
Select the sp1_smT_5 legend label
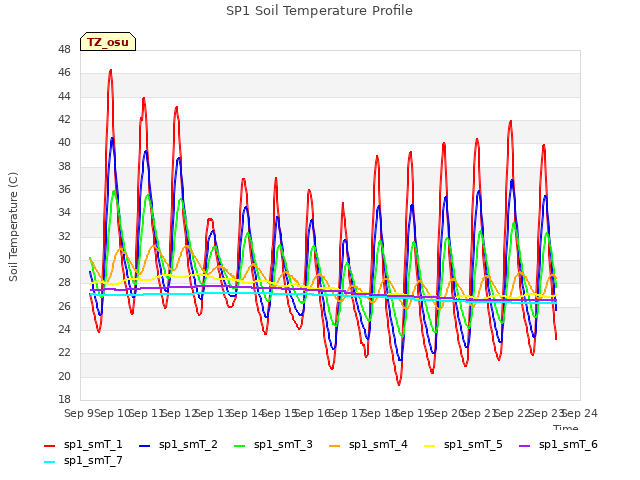(x=473, y=444)
